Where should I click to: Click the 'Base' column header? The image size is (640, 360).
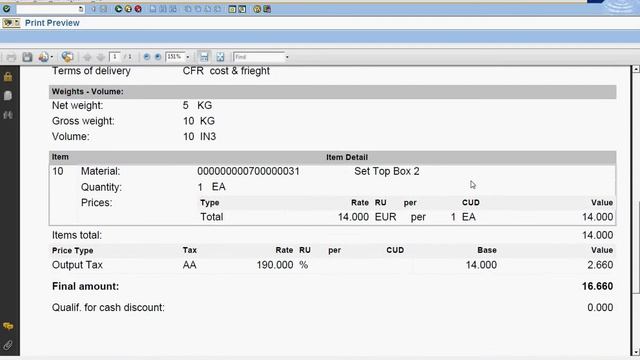(x=487, y=250)
